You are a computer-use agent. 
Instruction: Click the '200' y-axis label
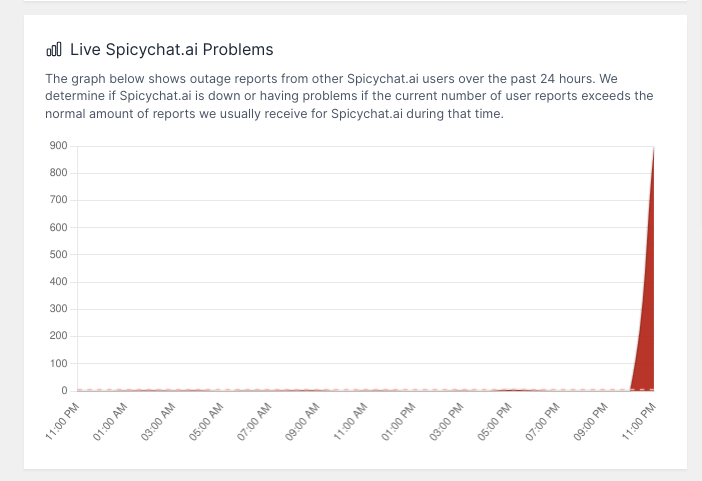59,336
